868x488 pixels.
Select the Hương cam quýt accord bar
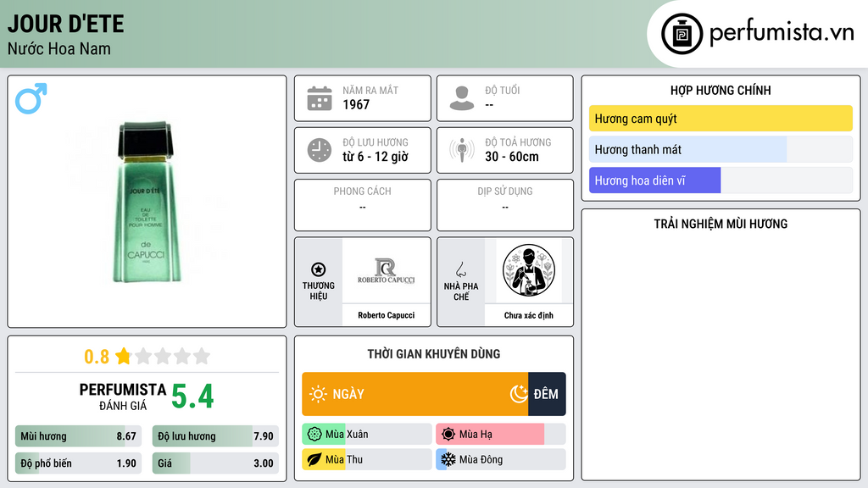pos(721,119)
